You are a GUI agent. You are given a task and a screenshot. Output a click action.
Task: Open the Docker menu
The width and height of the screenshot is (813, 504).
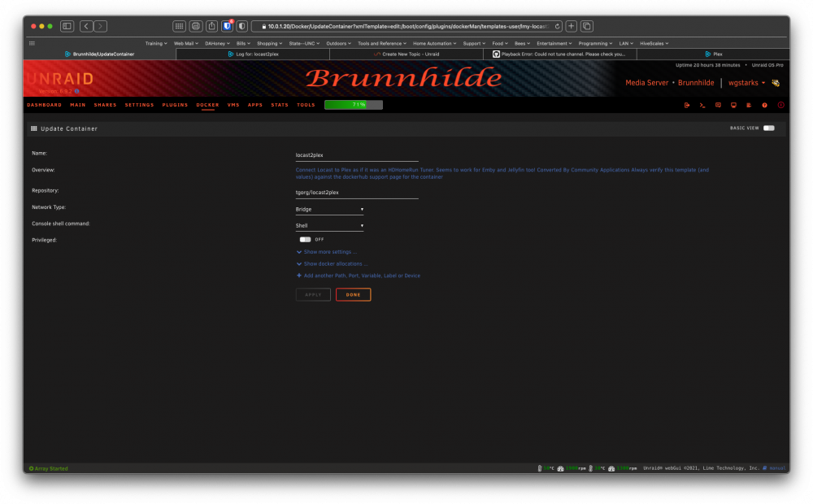(x=207, y=105)
